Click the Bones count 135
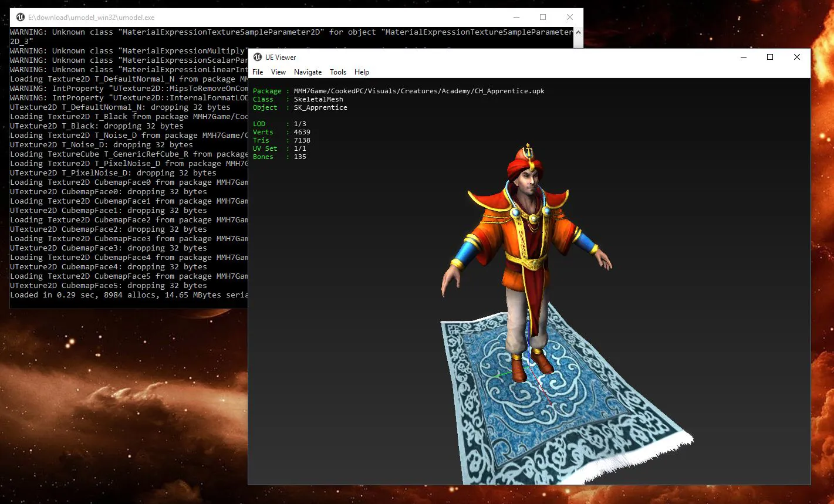This screenshot has width=834, height=504. pyautogui.click(x=300, y=157)
